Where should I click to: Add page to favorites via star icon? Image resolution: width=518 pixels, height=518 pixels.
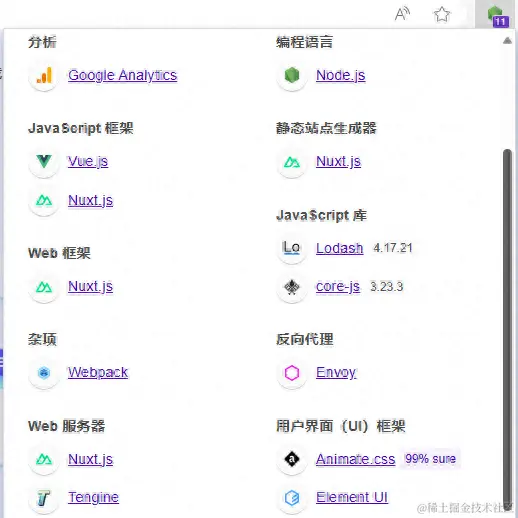click(442, 14)
